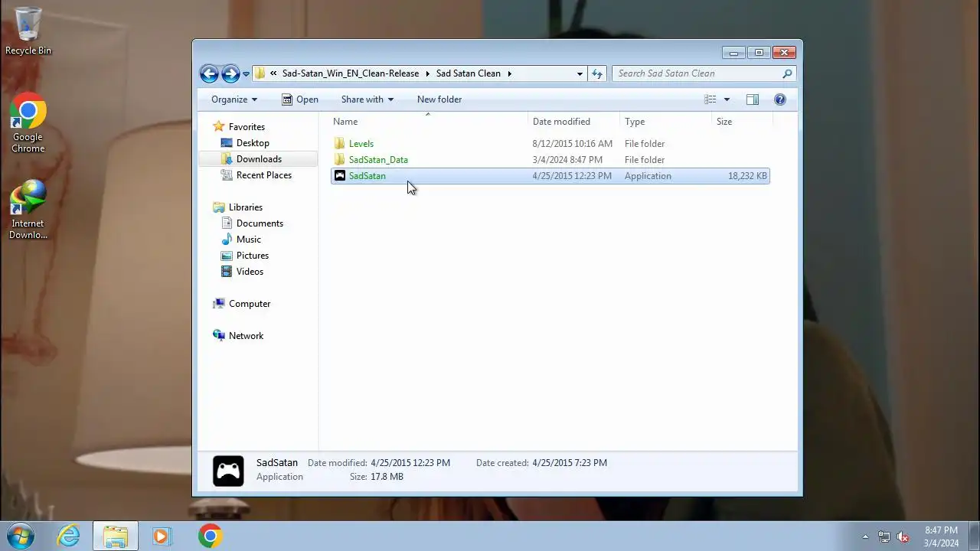Click the game controller icon in details pane
This screenshot has width=980, height=551.
tap(228, 471)
